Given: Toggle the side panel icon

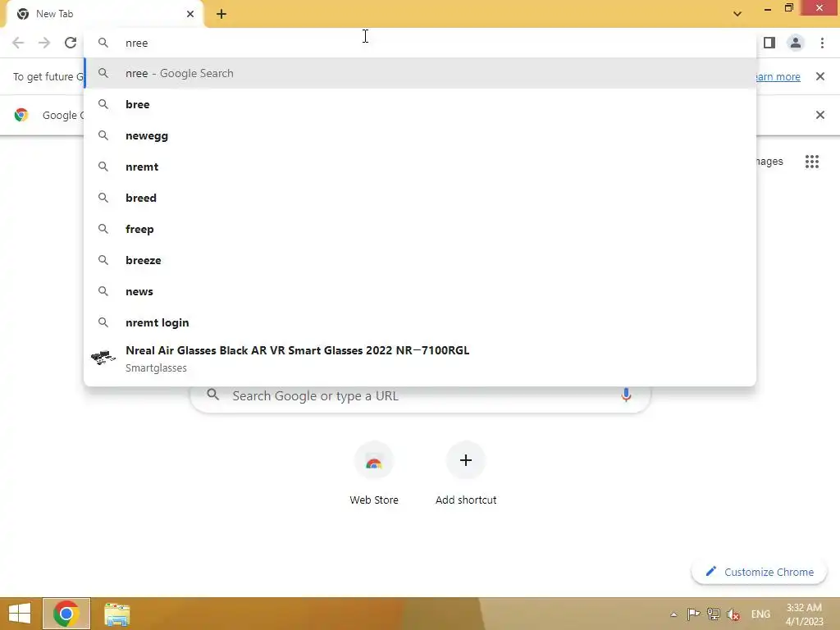Looking at the screenshot, I should 769,43.
